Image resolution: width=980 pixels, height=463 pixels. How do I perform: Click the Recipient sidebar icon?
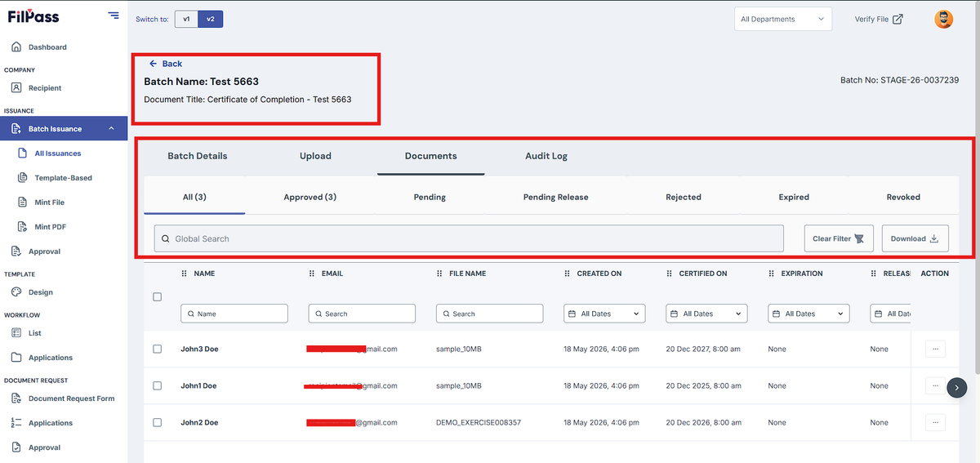pos(16,88)
